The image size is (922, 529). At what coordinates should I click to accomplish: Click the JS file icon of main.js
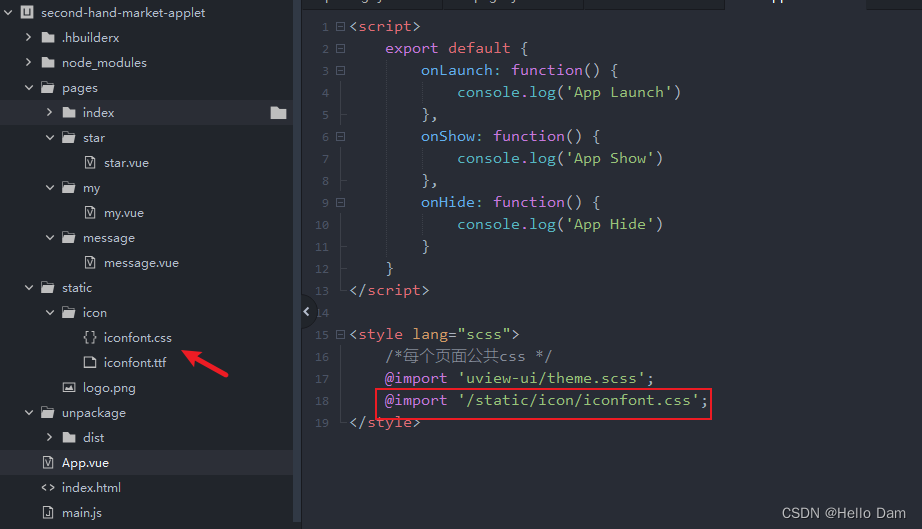(48, 513)
